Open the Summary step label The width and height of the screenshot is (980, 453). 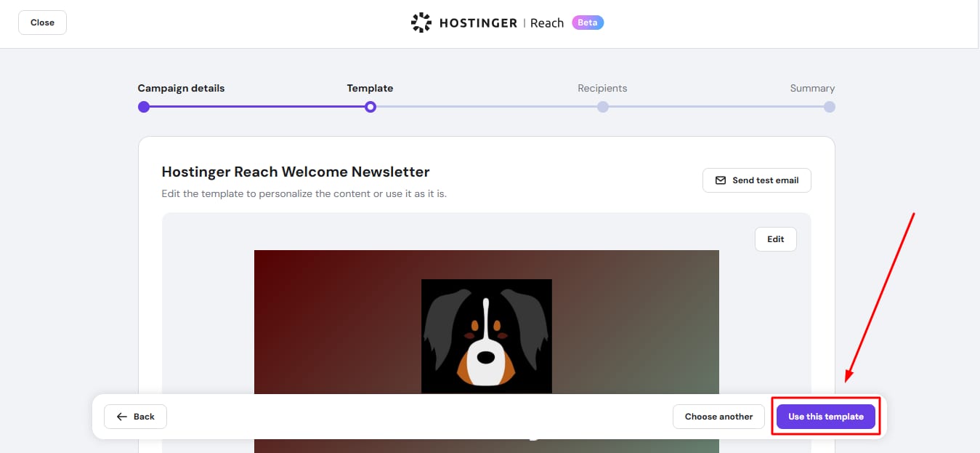(812, 88)
